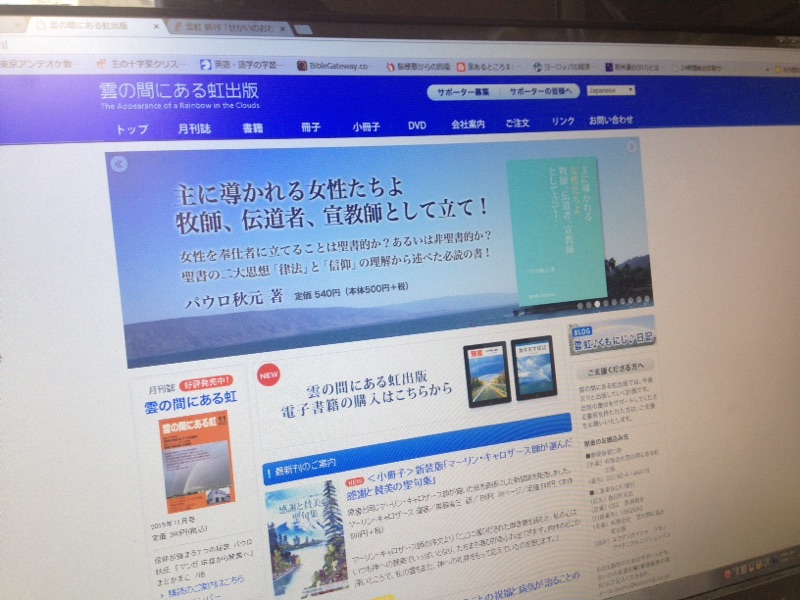Click the サポーター募集 button
800x600 pixels.
pos(462,92)
